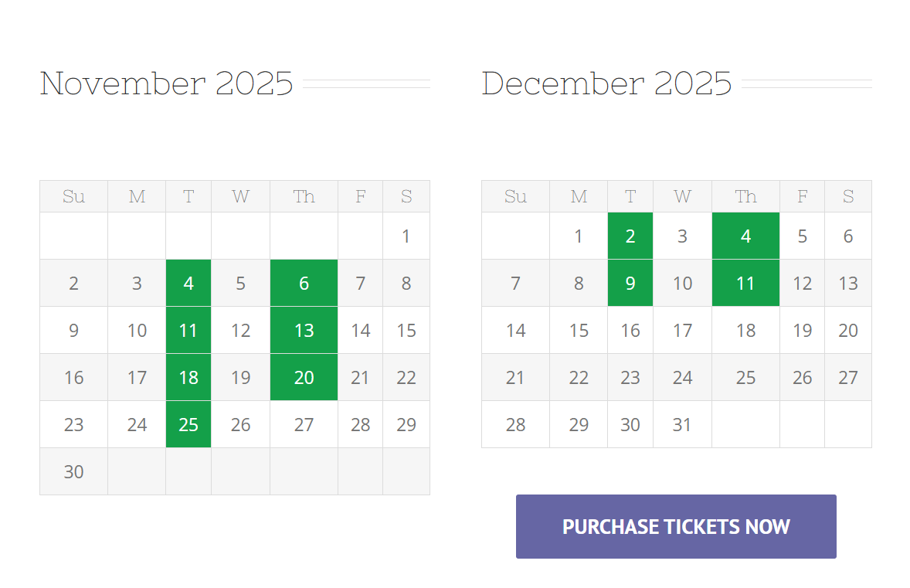Select November 25 highlighted date
The width and height of the screenshot is (910, 588).
188,424
